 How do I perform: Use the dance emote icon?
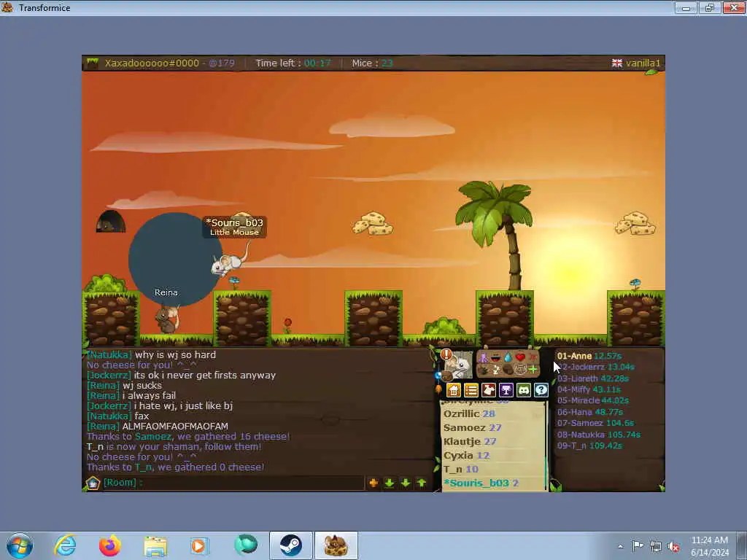pos(483,357)
